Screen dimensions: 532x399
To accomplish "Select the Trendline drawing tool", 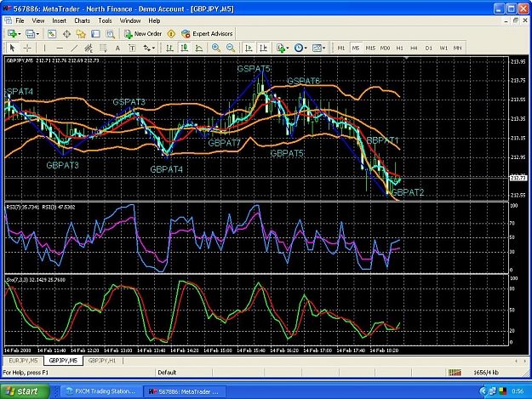I will (x=74, y=48).
